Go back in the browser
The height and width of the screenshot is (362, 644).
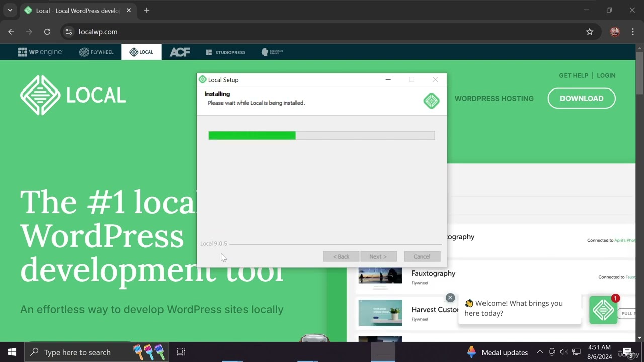point(11,32)
